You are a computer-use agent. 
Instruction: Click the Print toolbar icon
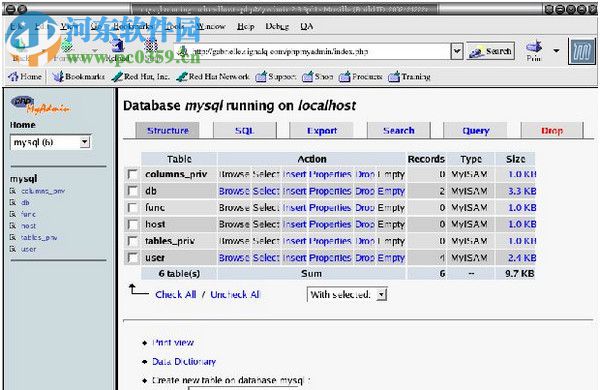(534, 51)
